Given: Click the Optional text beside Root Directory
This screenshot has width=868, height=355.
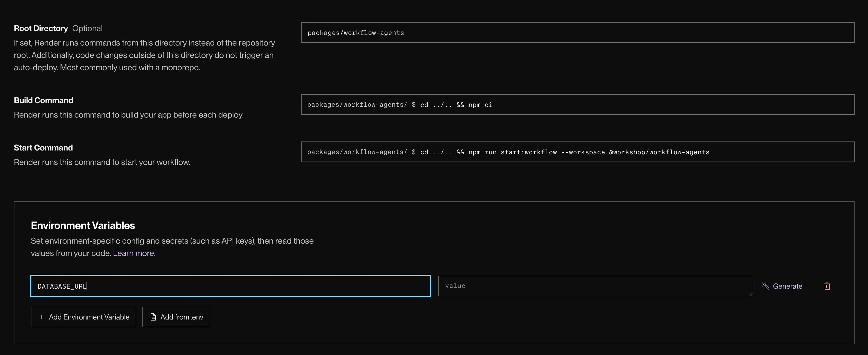Looking at the screenshot, I should 87,28.
